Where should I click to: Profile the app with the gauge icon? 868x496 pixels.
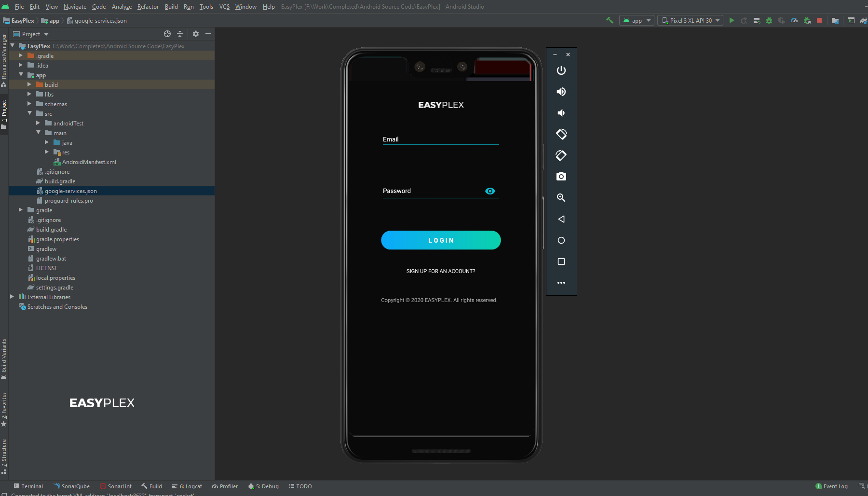coord(794,20)
